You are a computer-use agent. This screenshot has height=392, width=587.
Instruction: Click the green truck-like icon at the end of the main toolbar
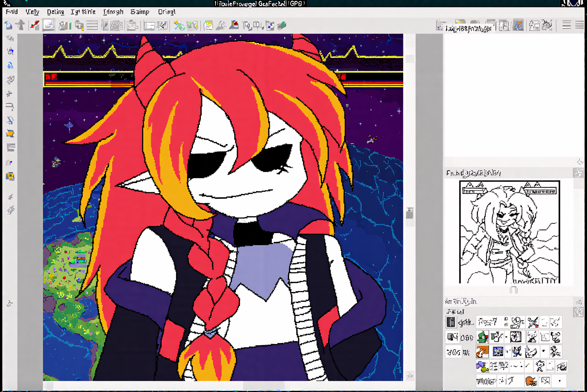coord(282,25)
